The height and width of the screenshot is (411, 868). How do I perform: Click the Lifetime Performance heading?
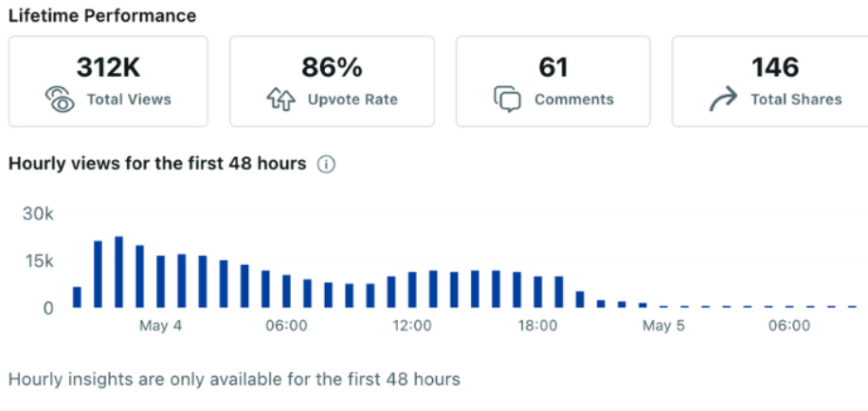[x=102, y=16]
